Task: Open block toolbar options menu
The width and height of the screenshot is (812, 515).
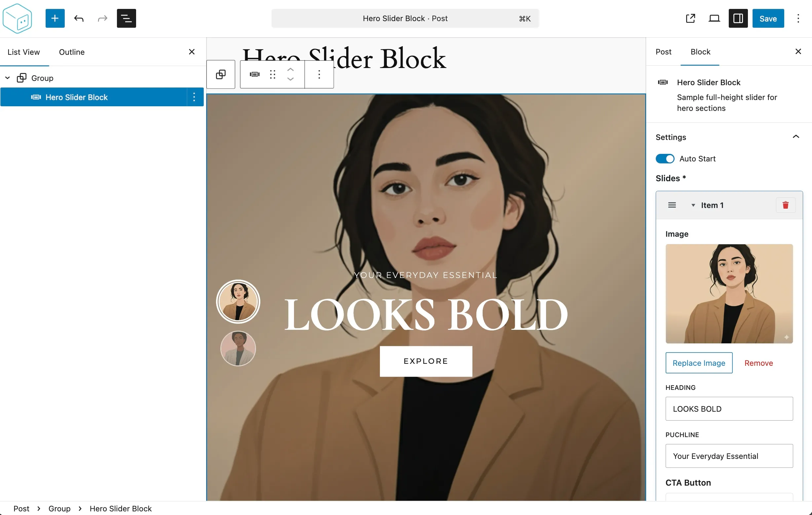Action: coord(319,75)
